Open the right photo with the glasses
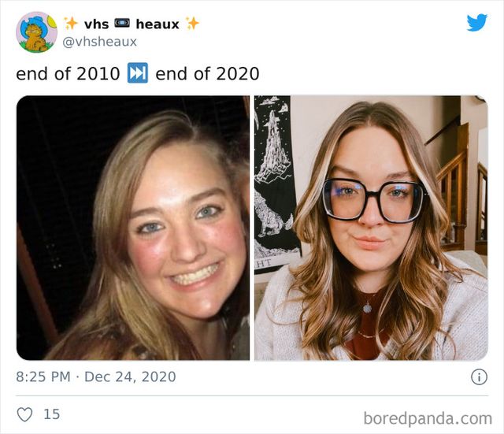Viewport: 504px width, 434px height. (370, 228)
